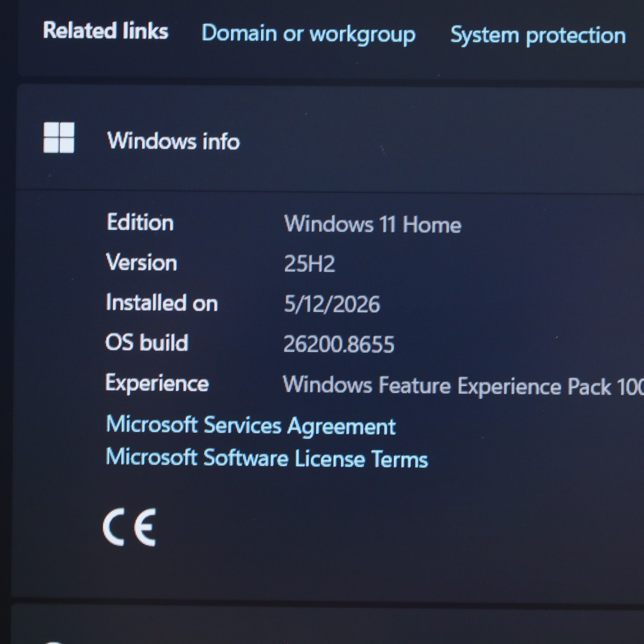Click the Windows logo icon beside Windows info
The width and height of the screenshot is (644, 644).
coord(59,138)
